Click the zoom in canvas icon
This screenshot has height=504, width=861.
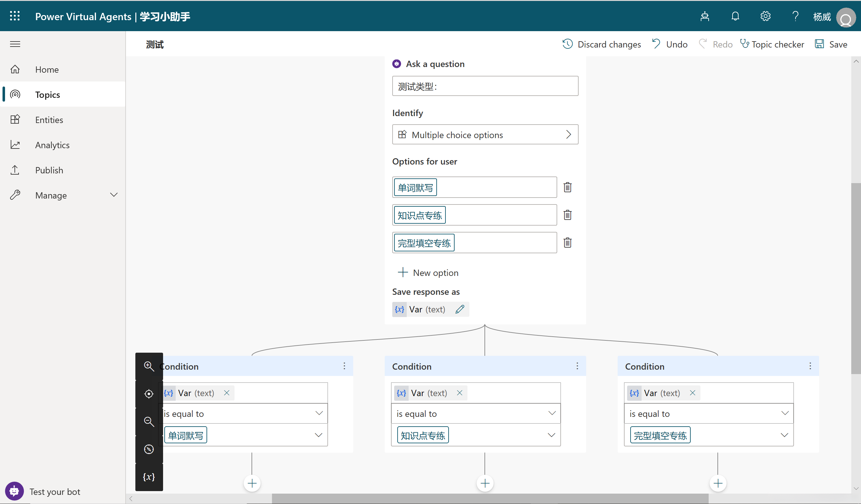(x=149, y=366)
